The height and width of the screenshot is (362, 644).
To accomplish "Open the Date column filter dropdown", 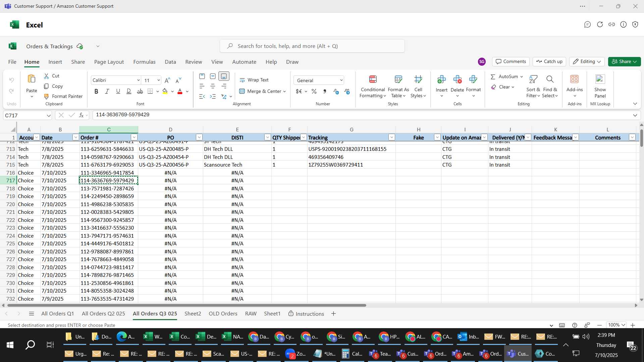I will point(75,137).
